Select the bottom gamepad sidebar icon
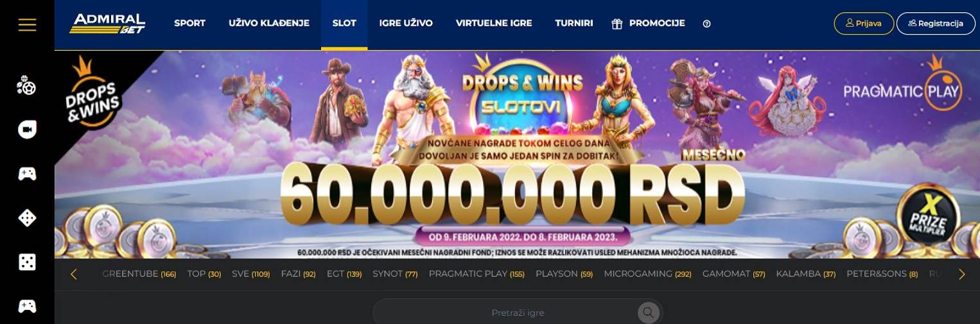The width and height of the screenshot is (980, 324). tap(27, 306)
